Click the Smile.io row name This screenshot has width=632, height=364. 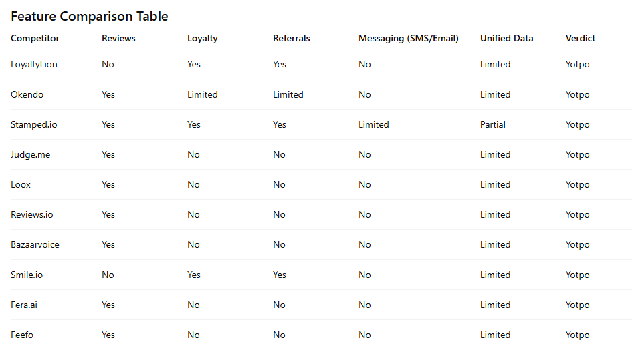point(27,275)
